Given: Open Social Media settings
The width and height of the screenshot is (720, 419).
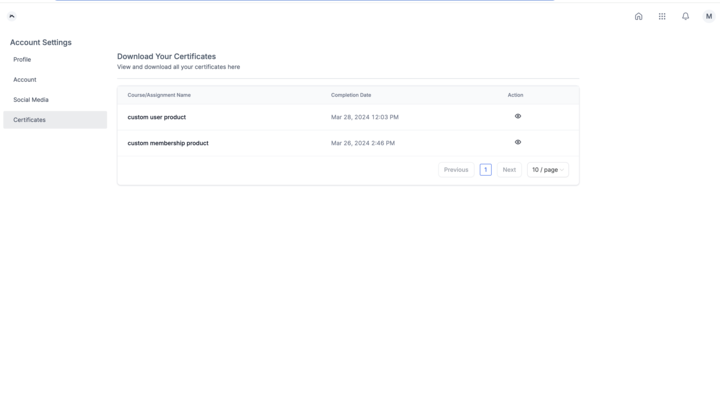Looking at the screenshot, I should coord(31,100).
